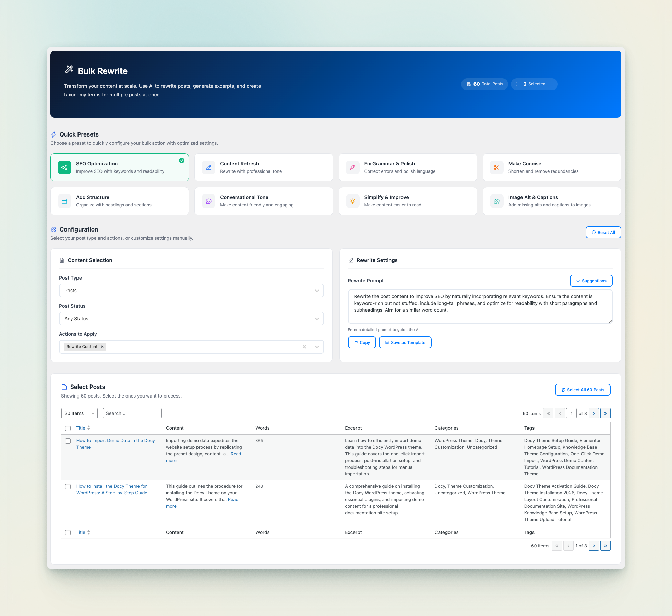Change items per page via 20 Items dropdown
The width and height of the screenshot is (672, 616).
(x=79, y=413)
